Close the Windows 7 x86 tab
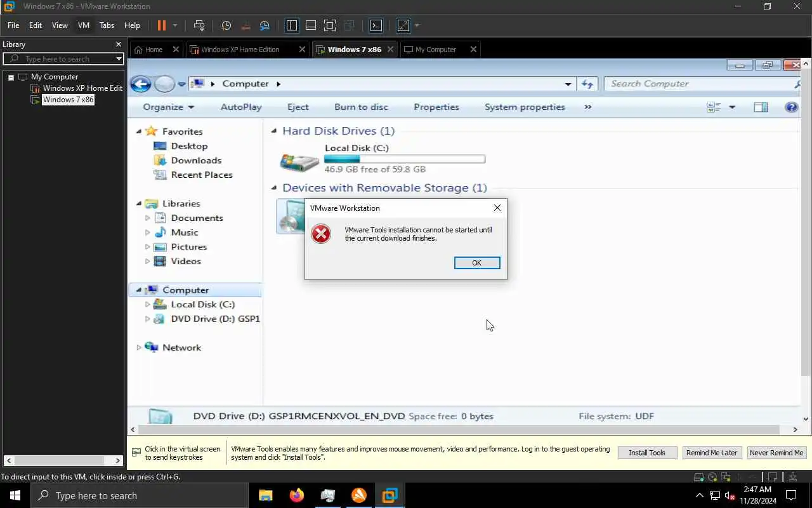The height and width of the screenshot is (508, 812). pyautogui.click(x=390, y=50)
